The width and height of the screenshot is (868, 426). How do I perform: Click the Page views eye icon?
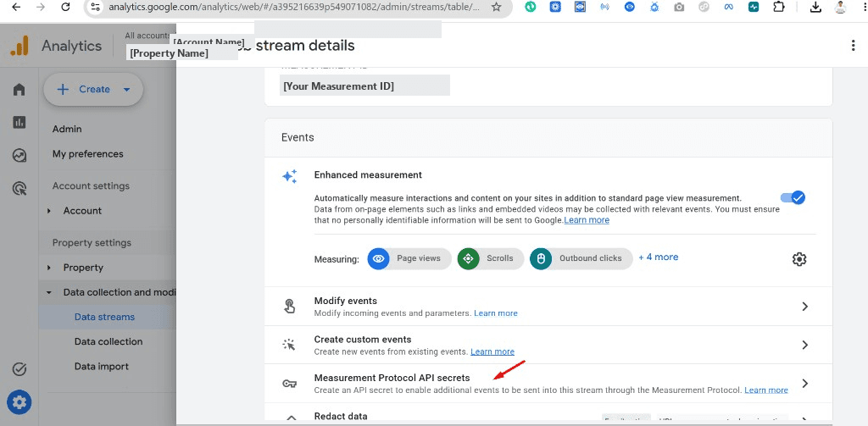coord(379,258)
